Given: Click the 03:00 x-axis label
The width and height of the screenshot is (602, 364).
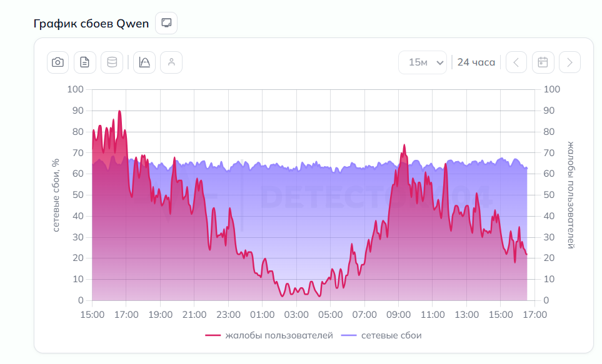Looking at the screenshot, I should coord(296,315).
